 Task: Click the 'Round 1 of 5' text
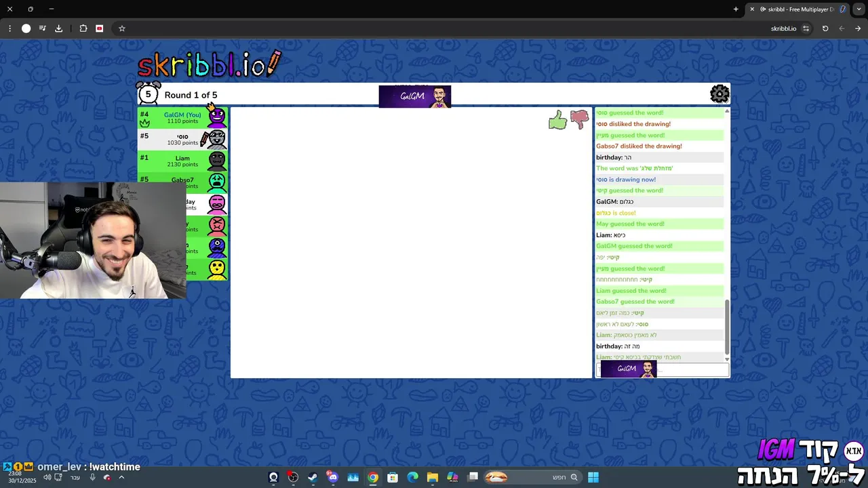coord(191,95)
